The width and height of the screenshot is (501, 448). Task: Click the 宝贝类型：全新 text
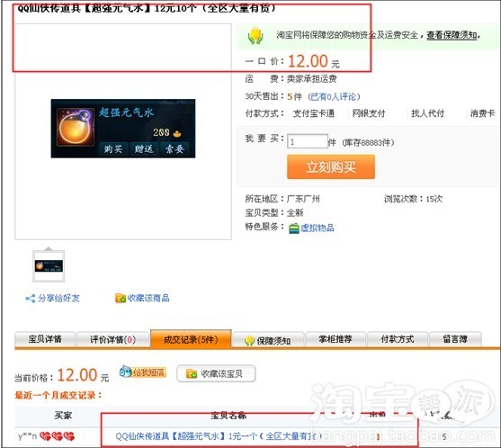[273, 212]
